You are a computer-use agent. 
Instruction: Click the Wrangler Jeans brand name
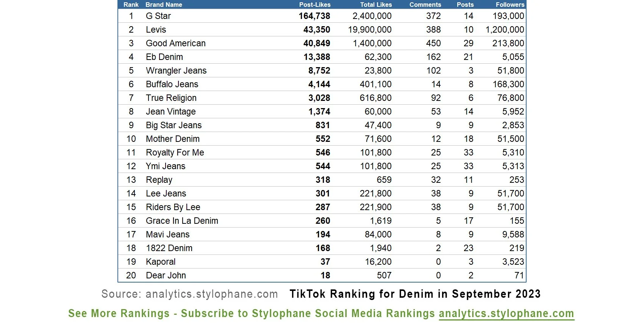(176, 71)
